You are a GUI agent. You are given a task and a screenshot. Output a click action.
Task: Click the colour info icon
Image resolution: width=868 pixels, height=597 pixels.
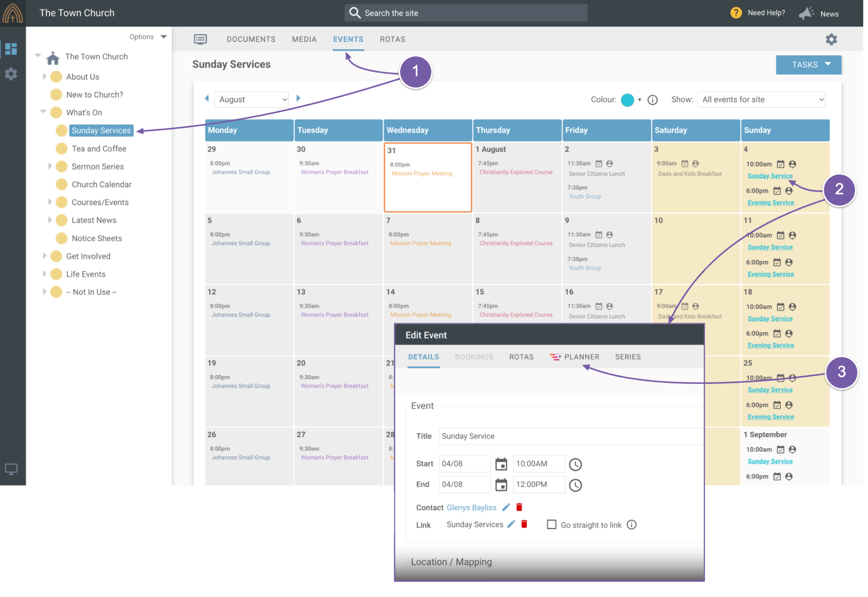coord(653,100)
